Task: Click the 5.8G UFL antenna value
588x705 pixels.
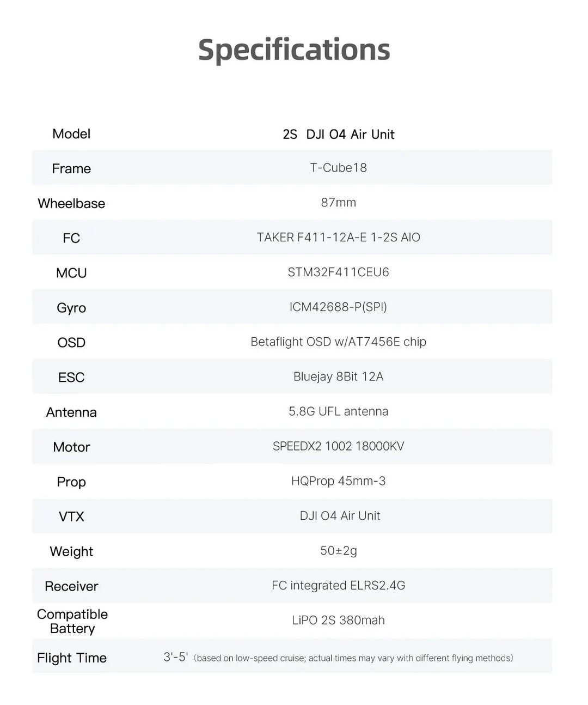Action: [x=338, y=412]
